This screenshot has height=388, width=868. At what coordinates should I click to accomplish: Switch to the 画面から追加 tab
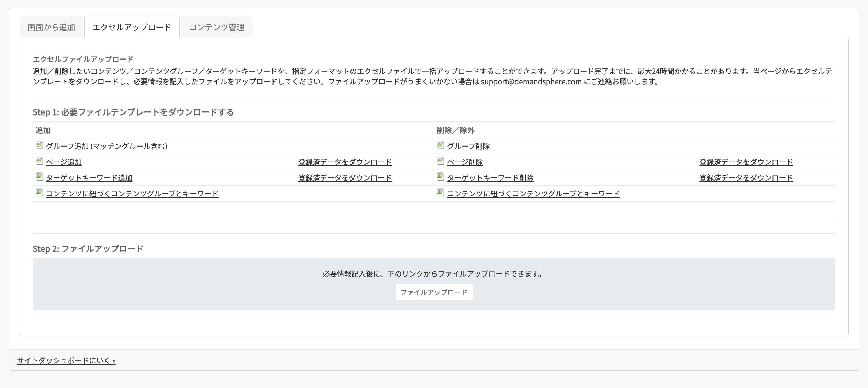(51, 27)
